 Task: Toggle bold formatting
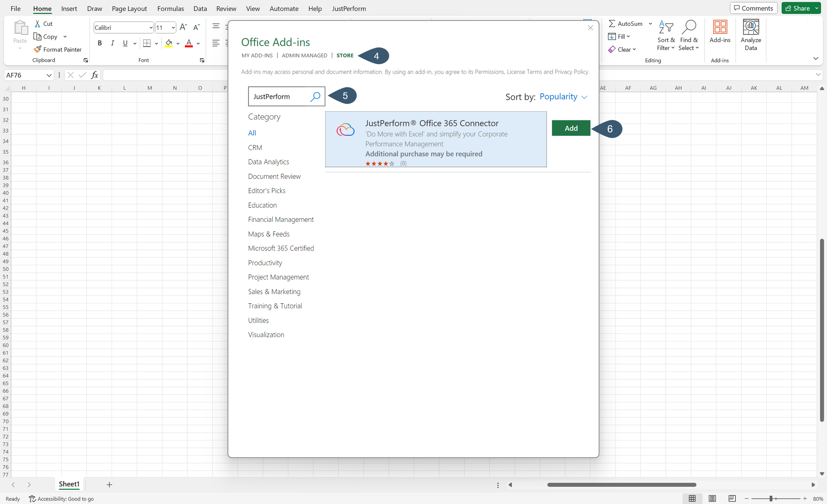100,43
